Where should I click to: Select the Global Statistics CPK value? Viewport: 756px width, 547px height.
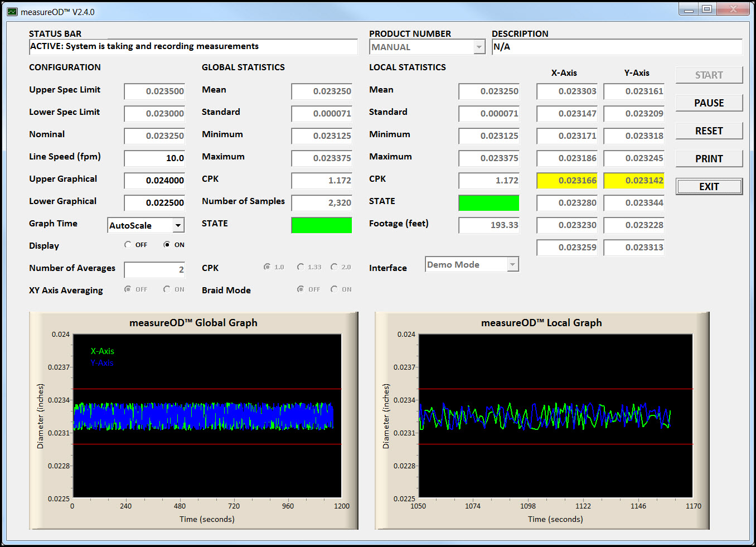pos(322,181)
